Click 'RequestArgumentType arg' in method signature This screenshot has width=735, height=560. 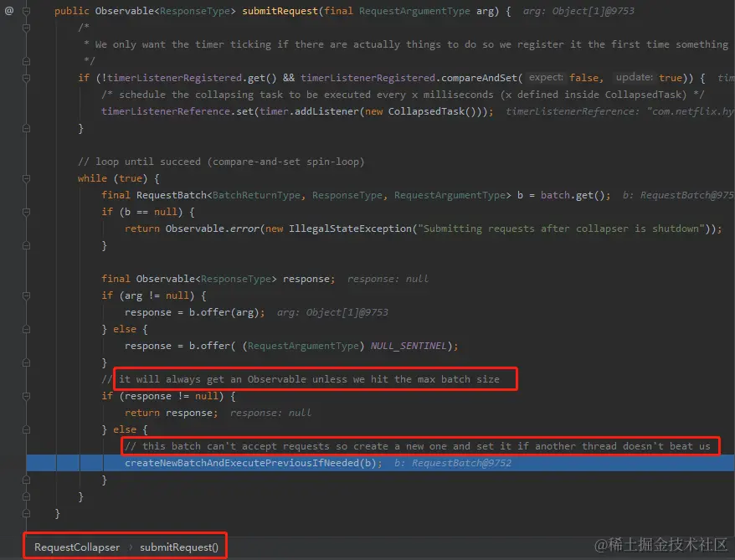tap(426, 11)
